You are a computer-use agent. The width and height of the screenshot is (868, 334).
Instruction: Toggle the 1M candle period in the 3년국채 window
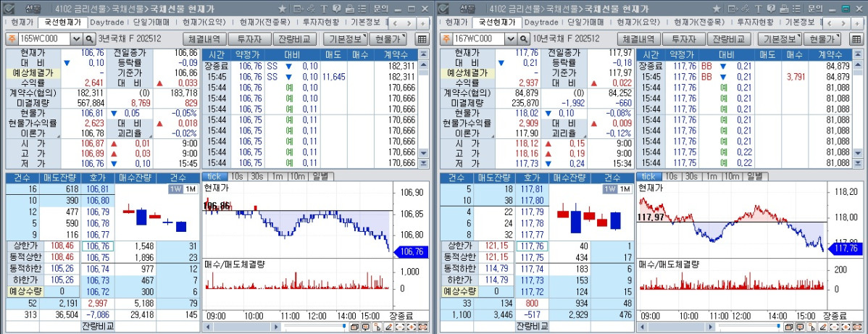point(190,189)
